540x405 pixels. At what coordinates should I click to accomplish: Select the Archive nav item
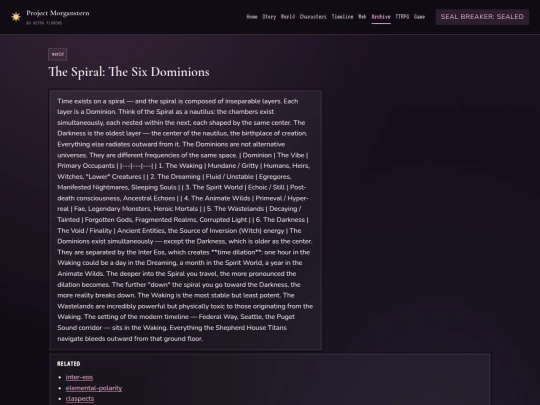[381, 17]
